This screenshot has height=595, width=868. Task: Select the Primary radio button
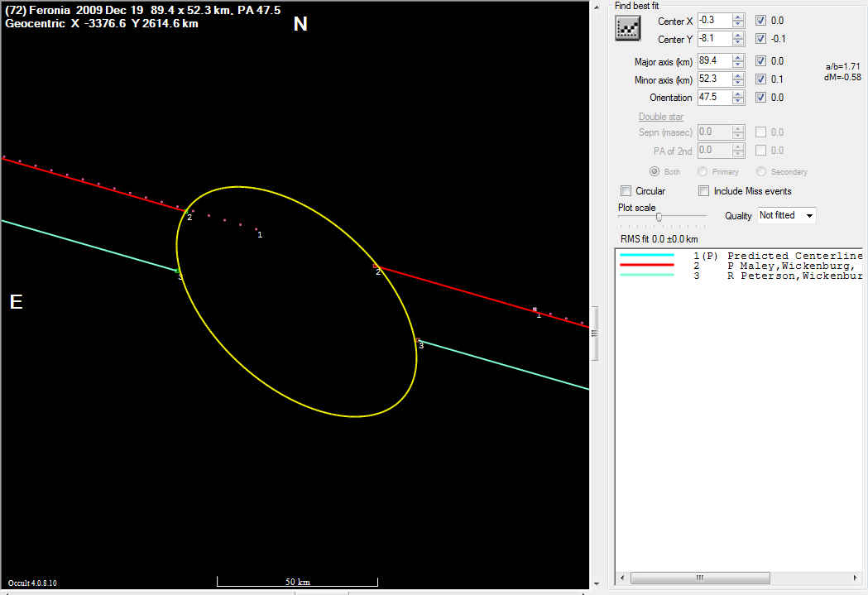[703, 171]
